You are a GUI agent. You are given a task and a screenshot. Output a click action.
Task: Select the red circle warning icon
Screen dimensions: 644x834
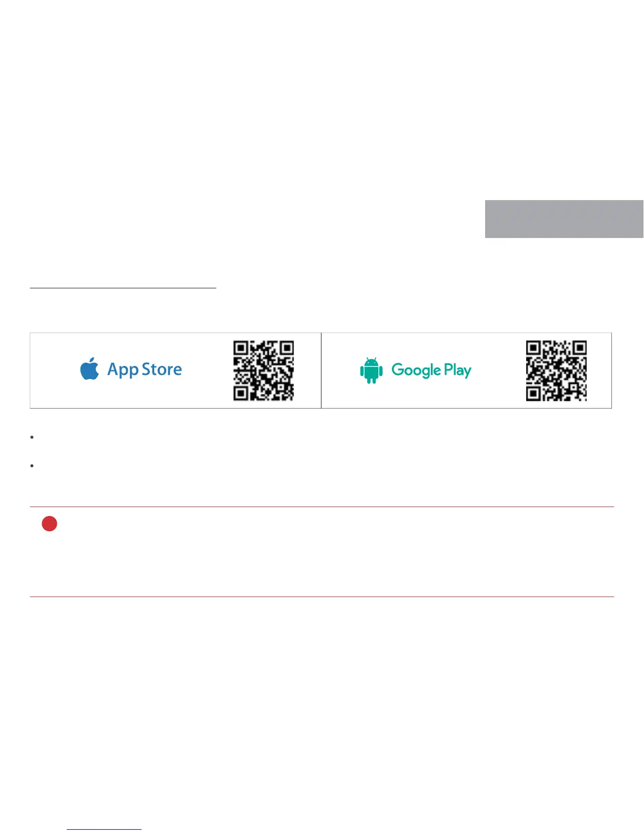pyautogui.click(x=49, y=524)
